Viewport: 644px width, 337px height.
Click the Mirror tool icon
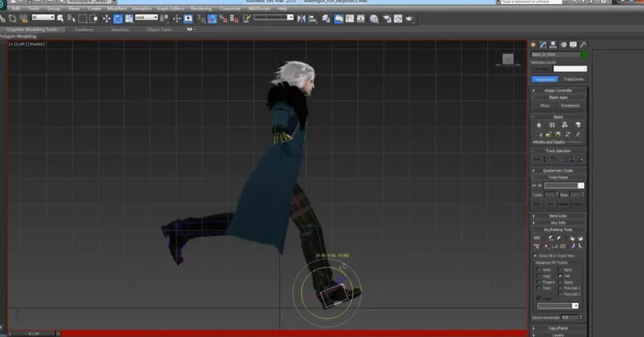(x=301, y=19)
